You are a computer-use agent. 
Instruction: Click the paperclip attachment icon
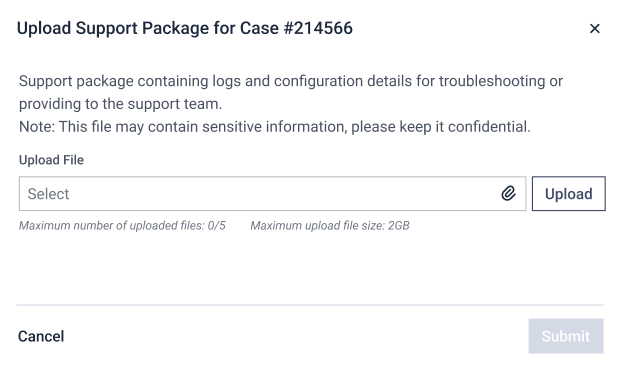coord(509,193)
